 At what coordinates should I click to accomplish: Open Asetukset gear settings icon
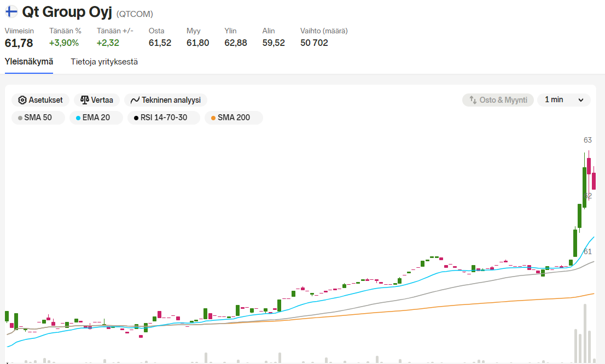[x=22, y=100]
